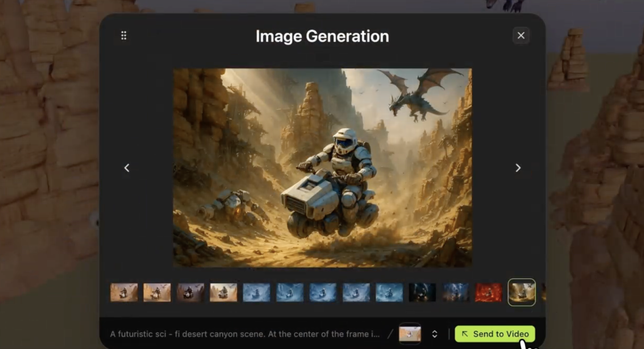Screen dimensions: 644x349
Task: Select the second desert thumbnail in strip
Action: (x=157, y=292)
